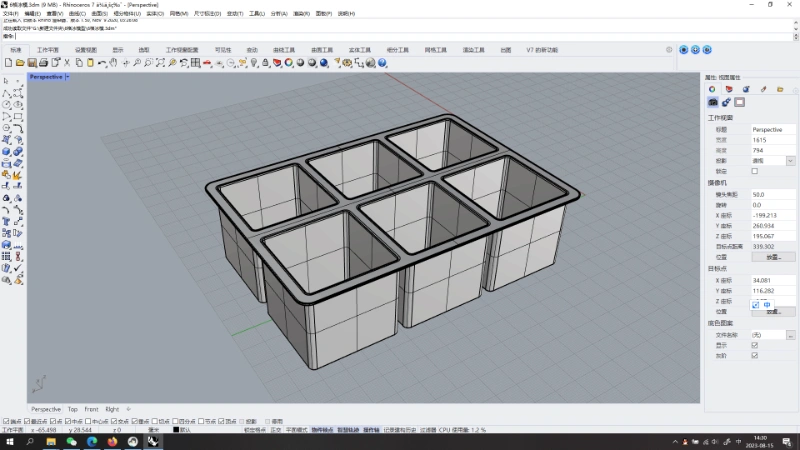Click the wallpaper file browse (...) button

click(x=791, y=334)
